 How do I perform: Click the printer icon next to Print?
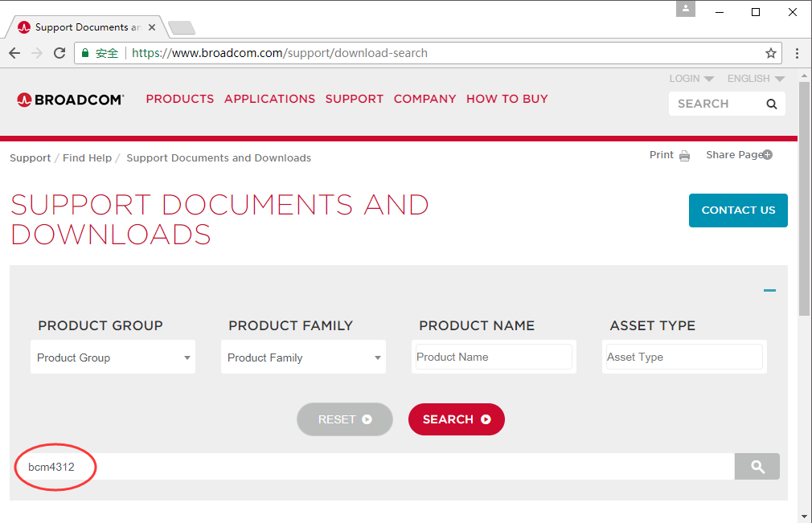click(685, 156)
